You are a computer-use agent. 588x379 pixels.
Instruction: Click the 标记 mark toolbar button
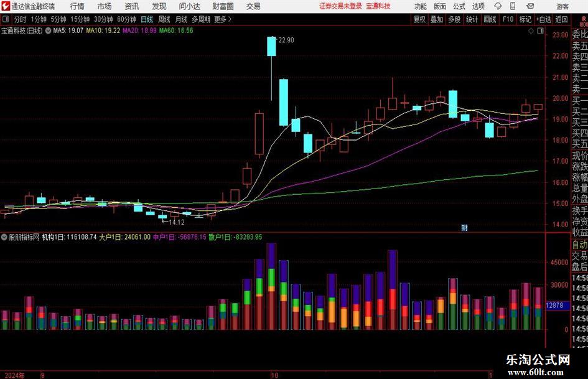point(525,19)
